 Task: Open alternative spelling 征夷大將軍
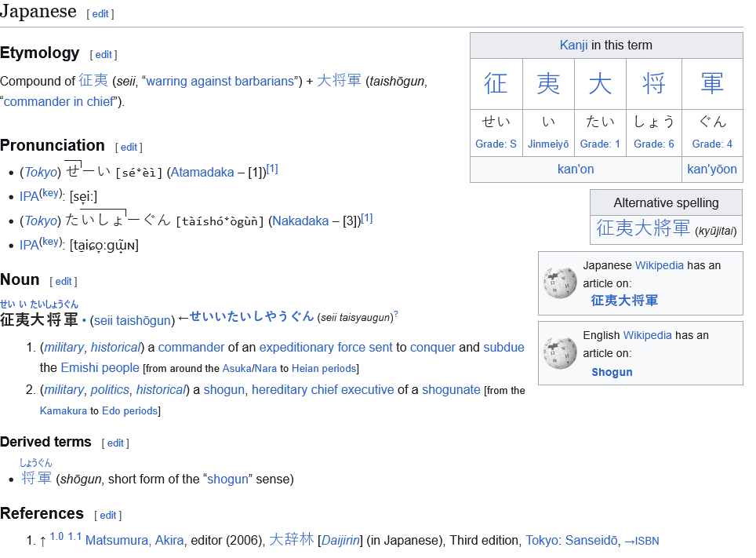pyautogui.click(x=643, y=228)
